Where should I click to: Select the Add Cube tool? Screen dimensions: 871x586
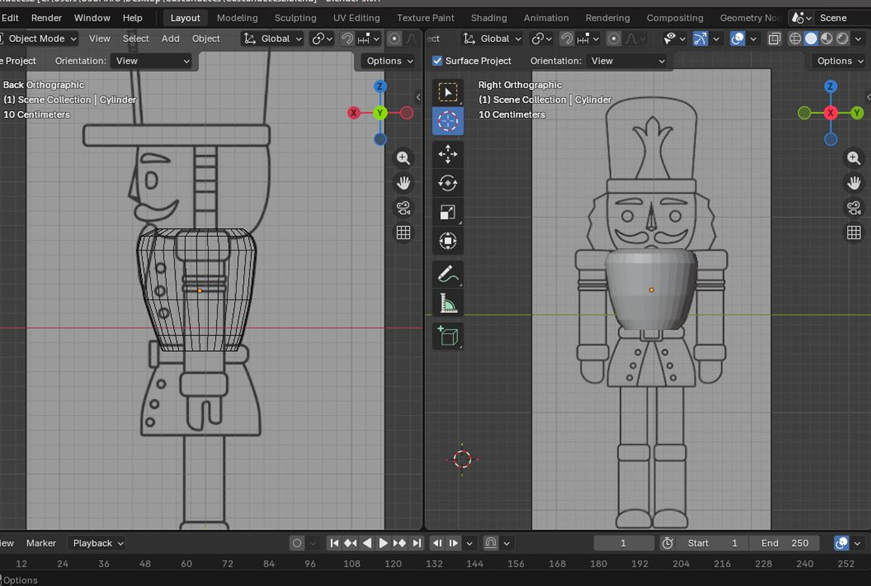coord(447,337)
